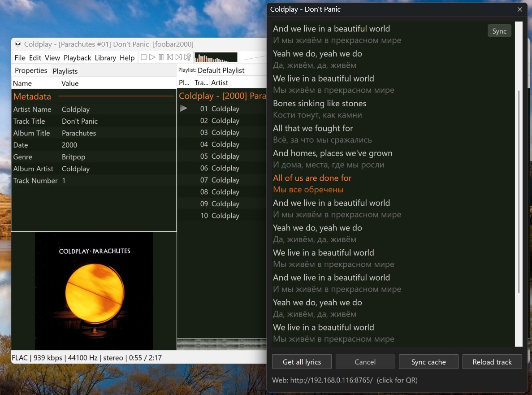Open the View menu
This screenshot has width=532, height=395.
point(52,58)
